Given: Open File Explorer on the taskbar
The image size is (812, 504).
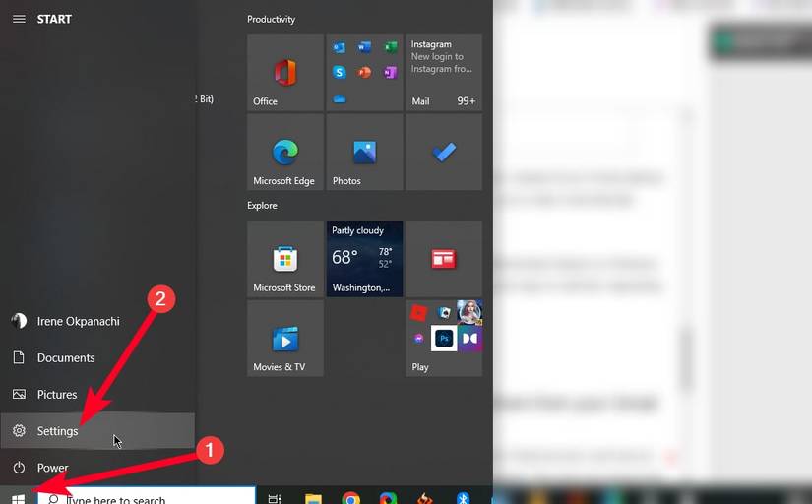Looking at the screenshot, I should click(x=313, y=499).
